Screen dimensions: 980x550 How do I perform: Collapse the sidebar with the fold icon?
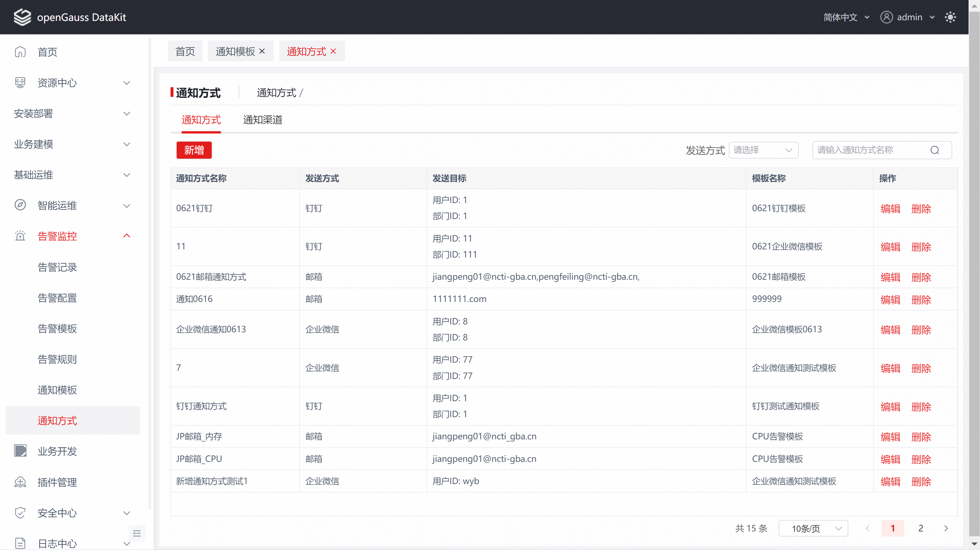[x=137, y=533]
